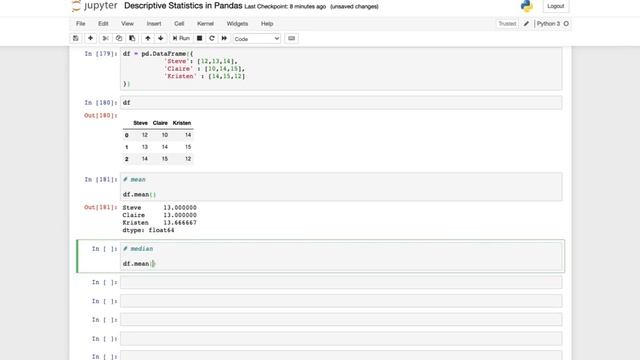This screenshot has width=640, height=360.
Task: Rename notebook title Descriptive Statistics in Pandas
Action: pos(183,6)
